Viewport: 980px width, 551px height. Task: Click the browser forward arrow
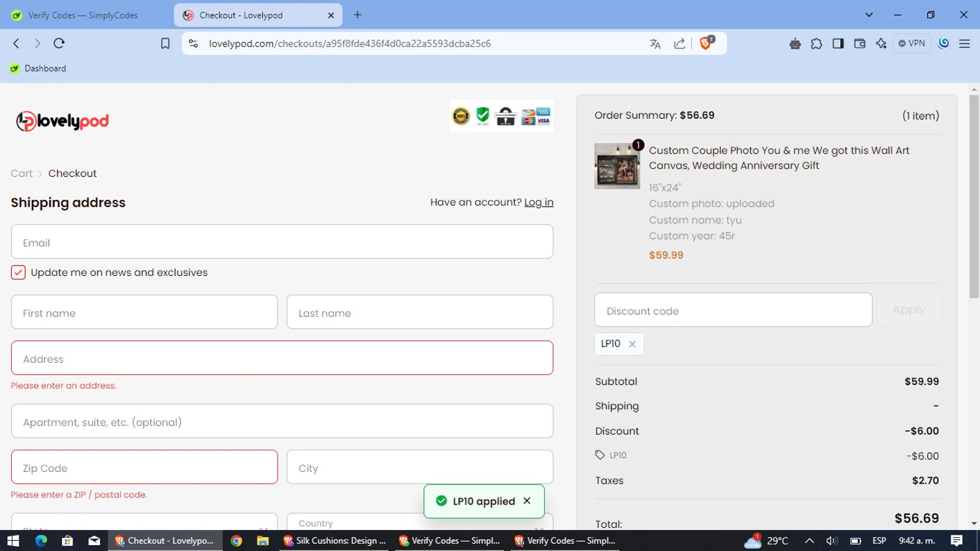[x=37, y=43]
